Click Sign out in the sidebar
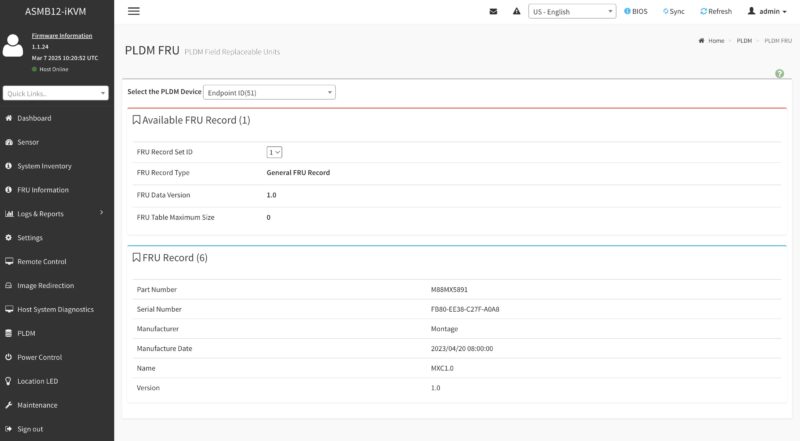 (30, 429)
